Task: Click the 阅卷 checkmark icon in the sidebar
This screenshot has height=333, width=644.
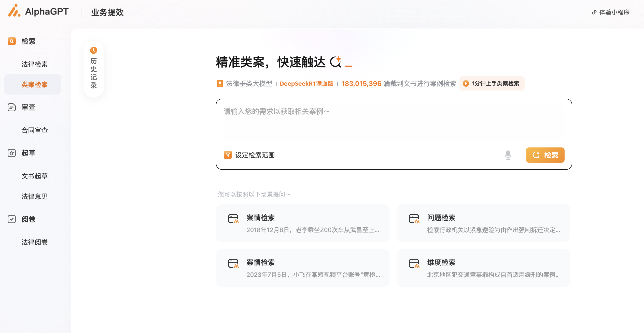Action: [x=12, y=219]
